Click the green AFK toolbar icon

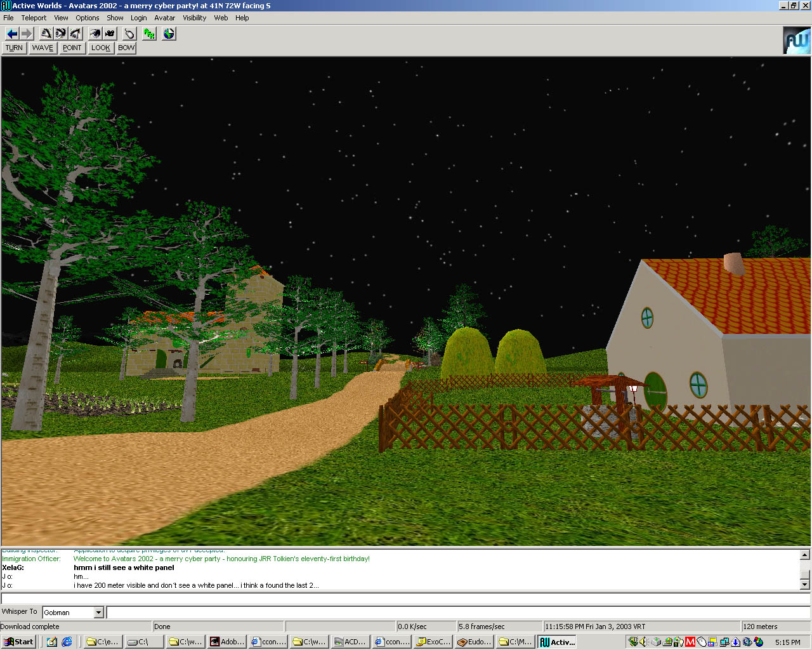[149, 34]
